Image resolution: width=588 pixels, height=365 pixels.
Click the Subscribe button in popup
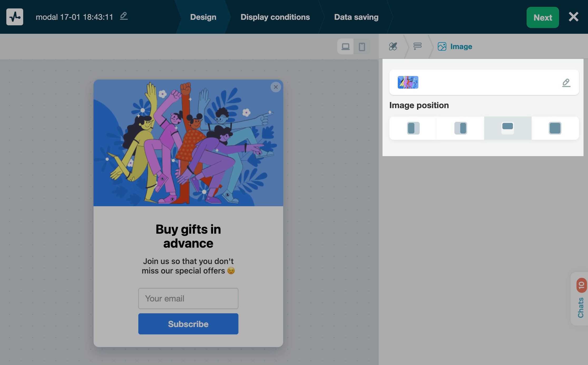point(188,324)
